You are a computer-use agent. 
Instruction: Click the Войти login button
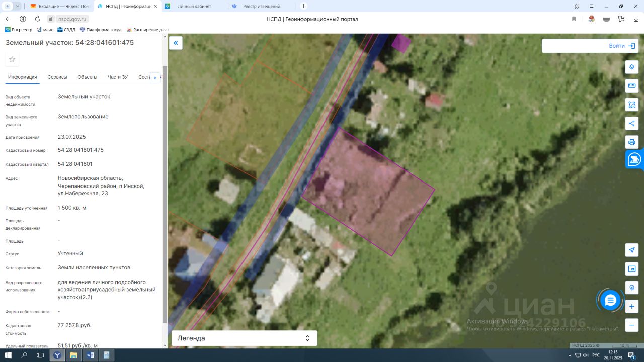point(622,46)
